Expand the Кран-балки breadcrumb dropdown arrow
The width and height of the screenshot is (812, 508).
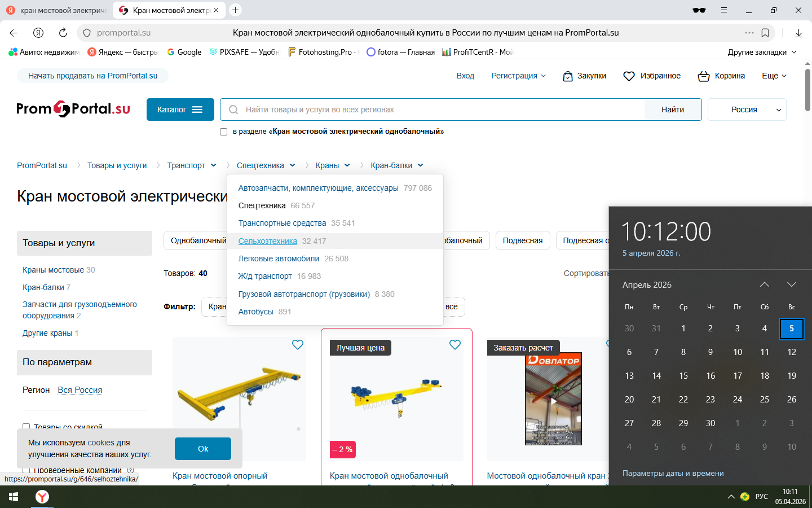pos(421,165)
